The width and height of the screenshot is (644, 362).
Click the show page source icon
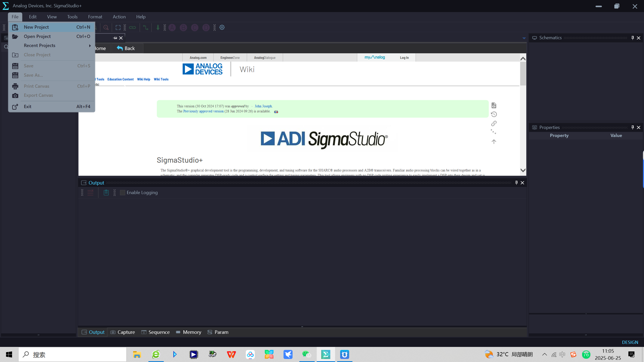(494, 105)
